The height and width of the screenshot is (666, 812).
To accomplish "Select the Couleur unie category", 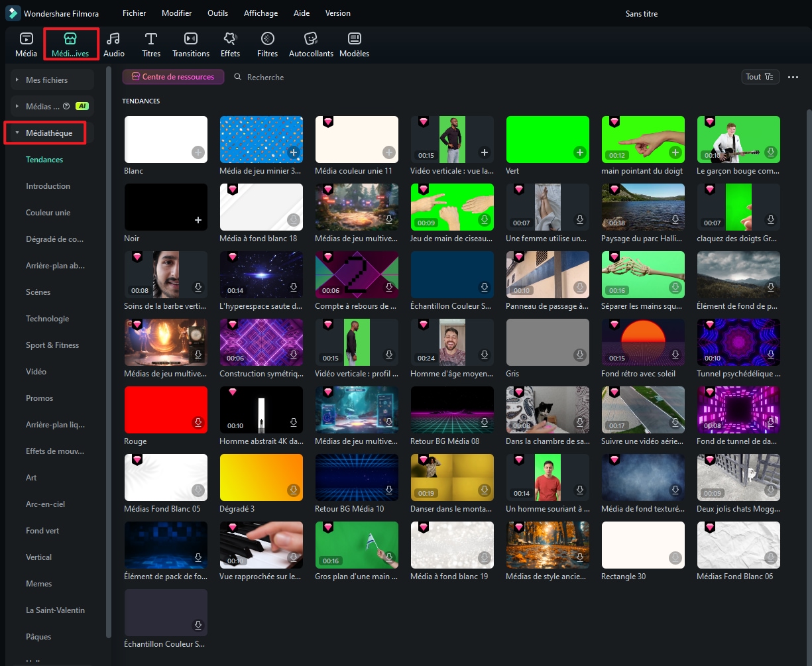I will pyautogui.click(x=48, y=213).
